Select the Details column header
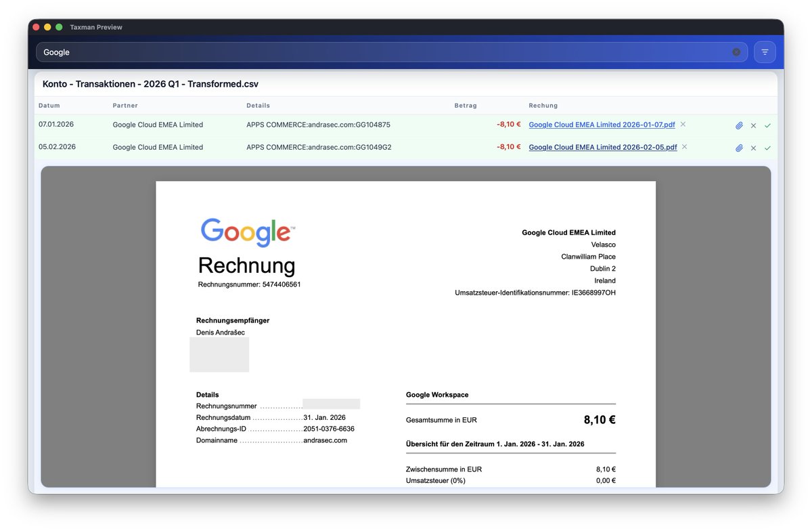The height and width of the screenshot is (531, 812). coord(258,106)
